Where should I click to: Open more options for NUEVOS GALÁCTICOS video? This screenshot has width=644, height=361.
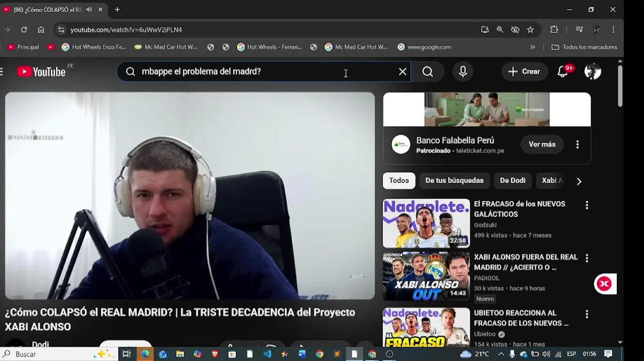point(587,205)
